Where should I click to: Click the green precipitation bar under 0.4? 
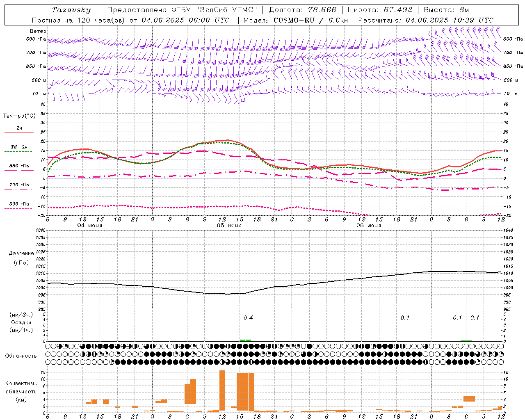point(245,340)
